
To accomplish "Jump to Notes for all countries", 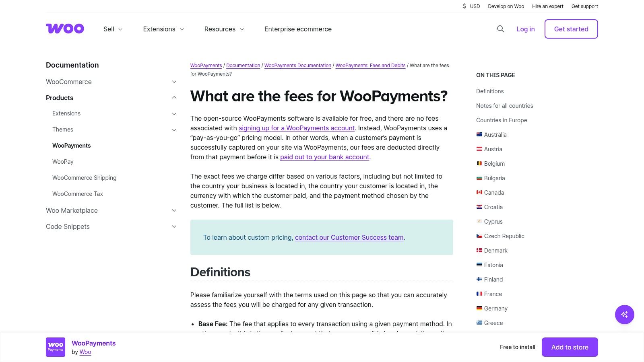I will [505, 106].
